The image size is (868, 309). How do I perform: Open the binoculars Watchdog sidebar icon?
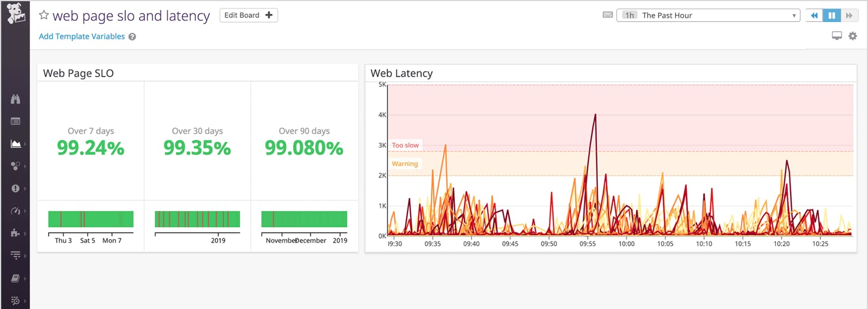point(16,99)
